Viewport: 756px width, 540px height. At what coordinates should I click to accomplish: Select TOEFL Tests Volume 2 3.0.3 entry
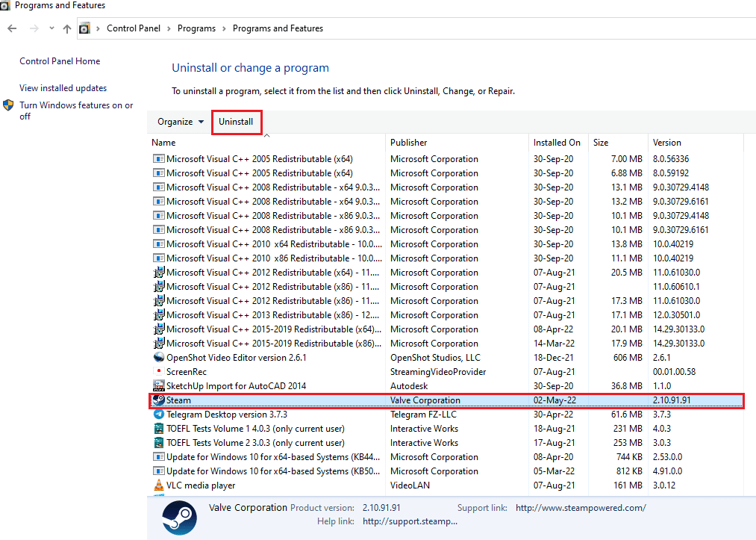point(255,442)
